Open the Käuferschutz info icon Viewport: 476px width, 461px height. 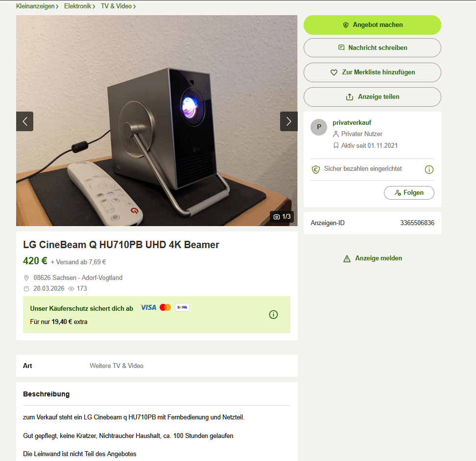click(x=273, y=315)
